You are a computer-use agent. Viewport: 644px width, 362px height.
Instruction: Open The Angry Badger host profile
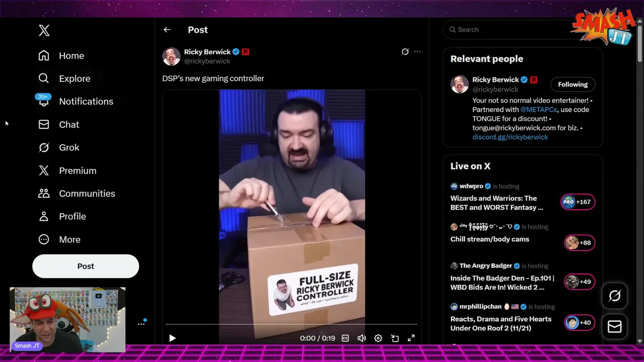[x=486, y=266]
